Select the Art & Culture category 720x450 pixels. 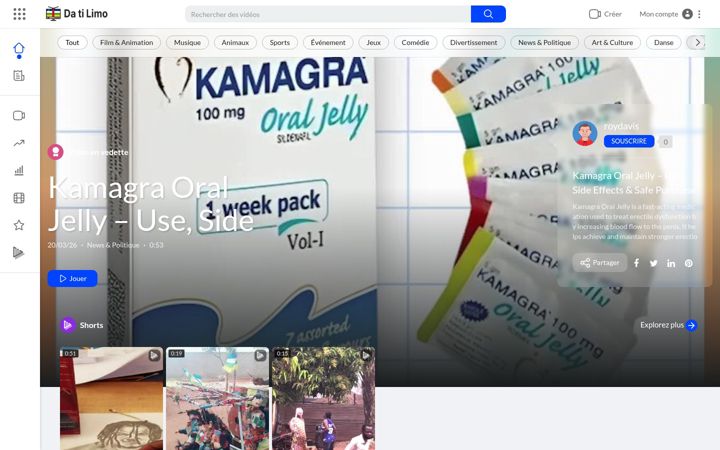click(612, 42)
